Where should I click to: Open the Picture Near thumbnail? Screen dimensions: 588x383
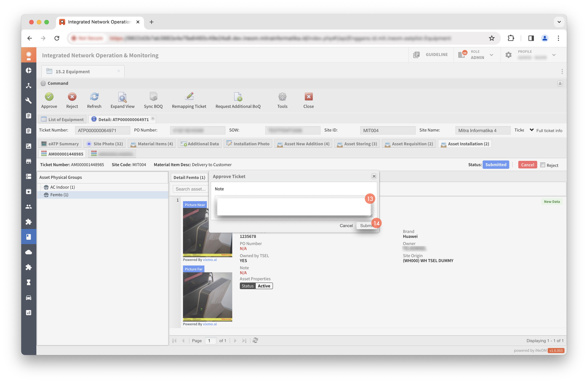(x=208, y=232)
